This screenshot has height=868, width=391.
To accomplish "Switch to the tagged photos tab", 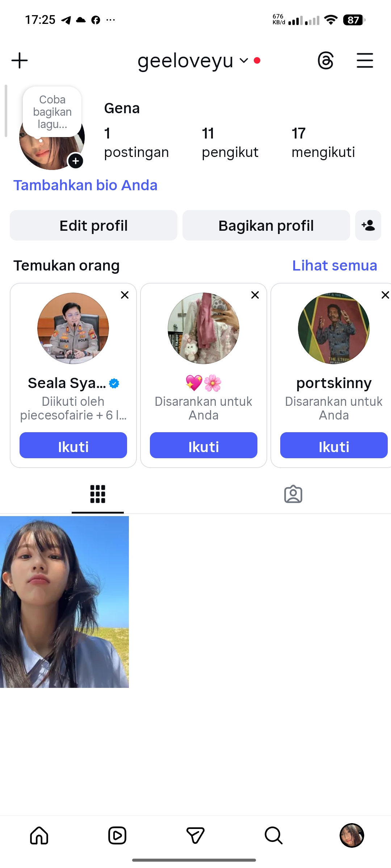I will click(293, 494).
